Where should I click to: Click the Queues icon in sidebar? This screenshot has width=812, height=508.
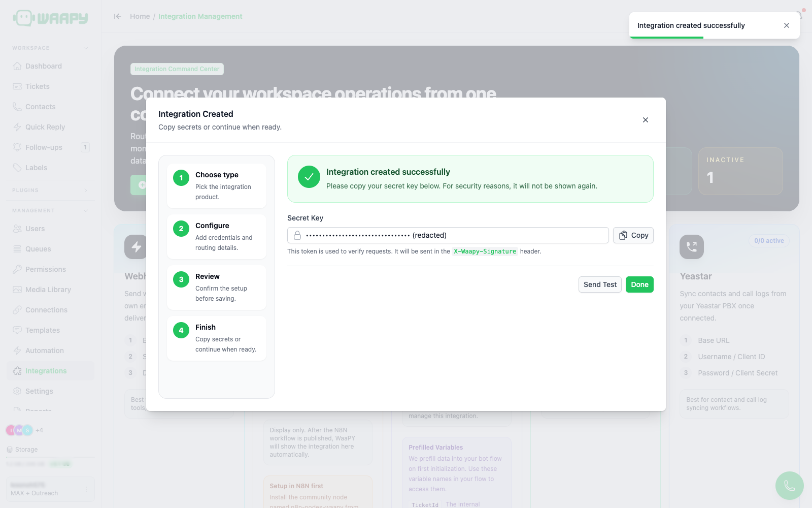(17, 249)
